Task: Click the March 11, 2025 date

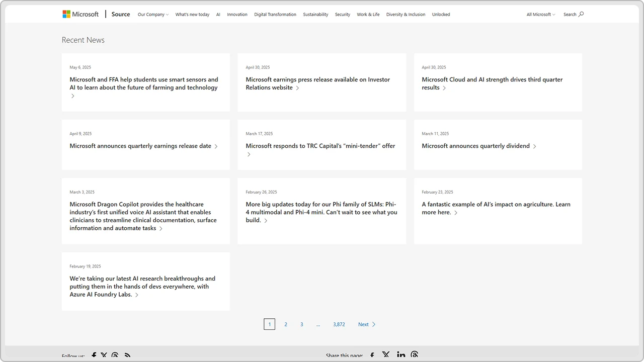Action: 435,134
